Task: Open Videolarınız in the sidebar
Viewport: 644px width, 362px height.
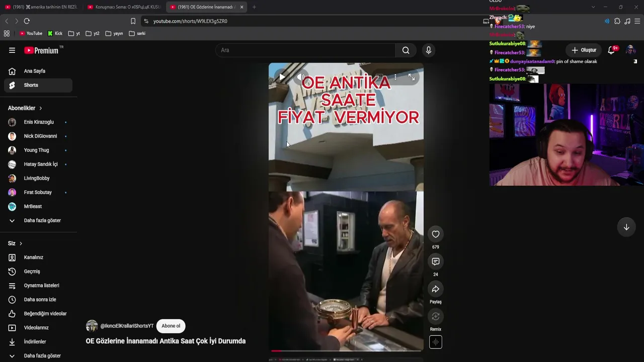Action: click(x=38, y=328)
